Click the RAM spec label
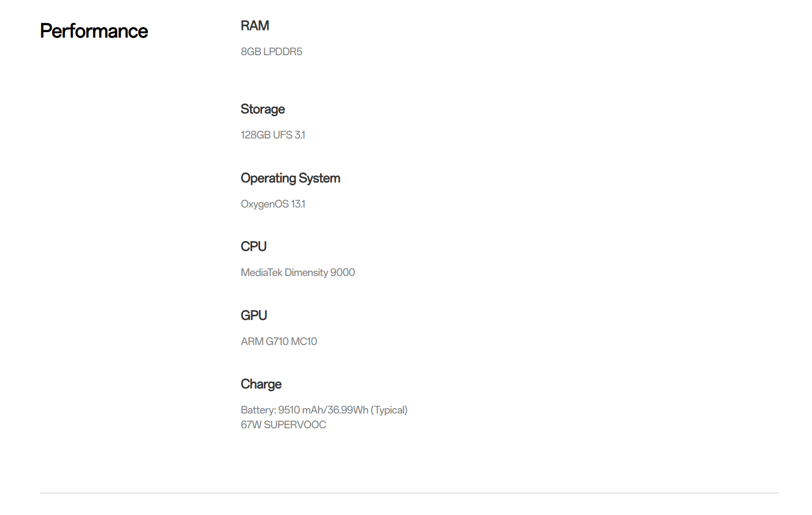This screenshot has height=515, width=812. click(255, 26)
